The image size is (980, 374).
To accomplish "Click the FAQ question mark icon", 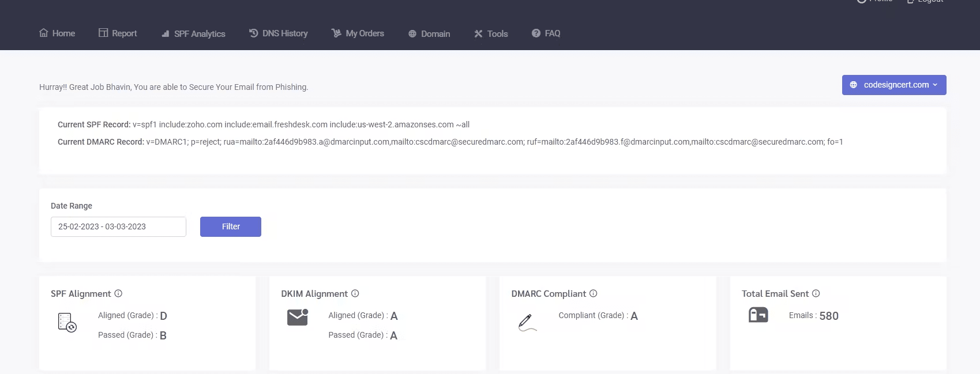I will [x=536, y=33].
